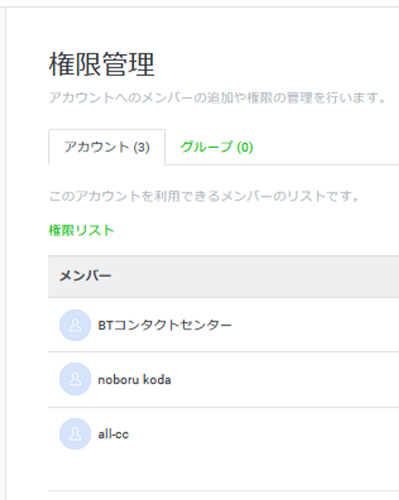Select the all-cc member name

pyautogui.click(x=113, y=434)
